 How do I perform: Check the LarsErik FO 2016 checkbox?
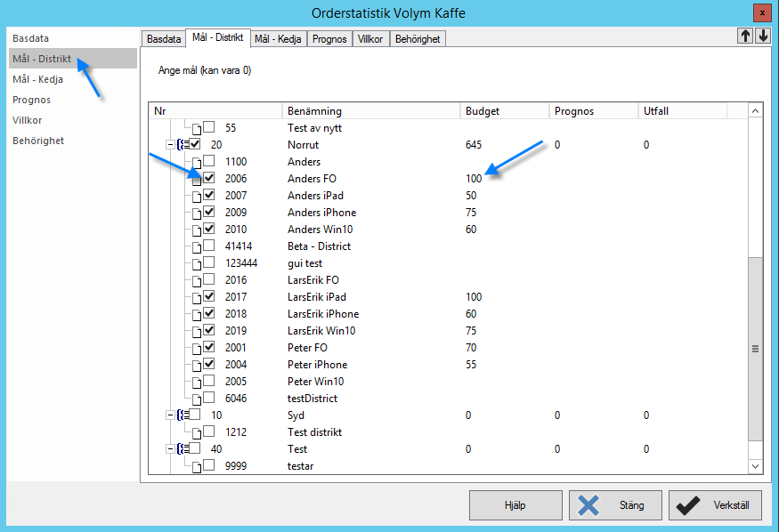[208, 279]
